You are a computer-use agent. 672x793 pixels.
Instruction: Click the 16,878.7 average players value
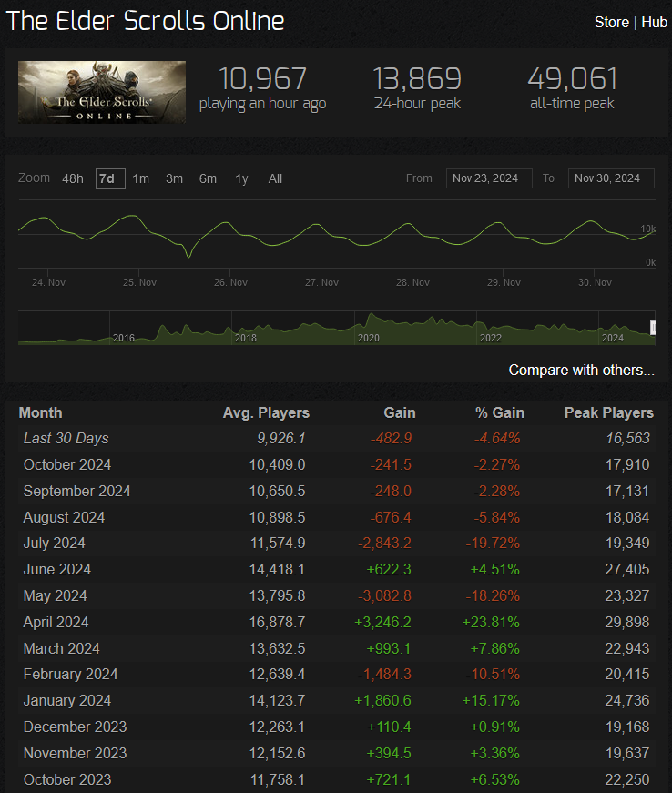pyautogui.click(x=277, y=622)
